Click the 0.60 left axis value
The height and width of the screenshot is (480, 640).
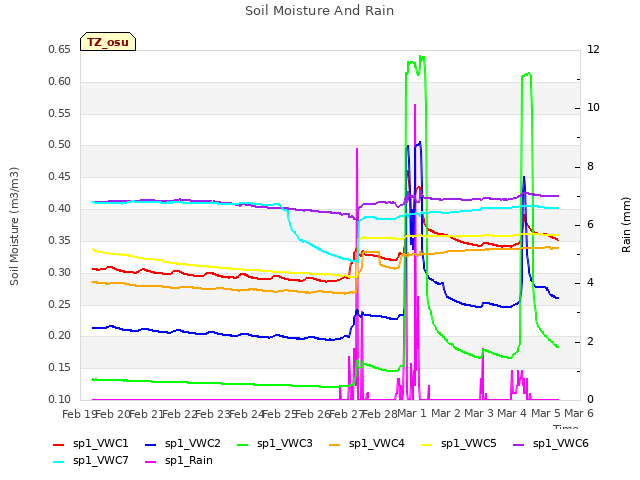60,82
